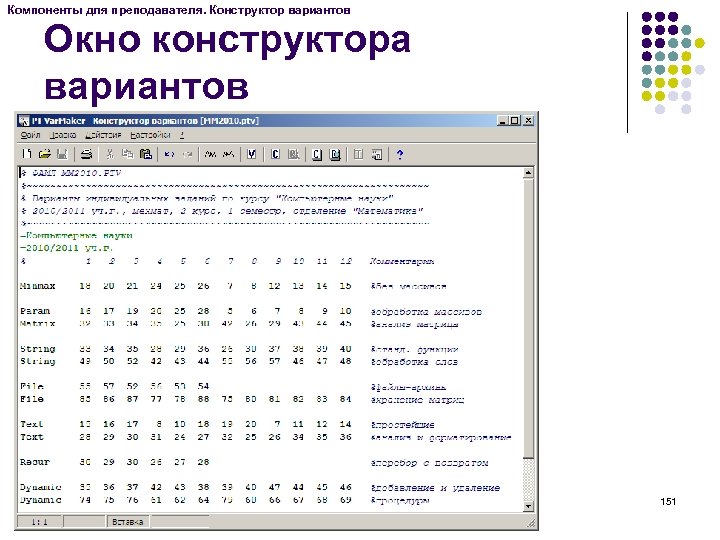
Task: Open the Файл menu
Action: click(30, 135)
